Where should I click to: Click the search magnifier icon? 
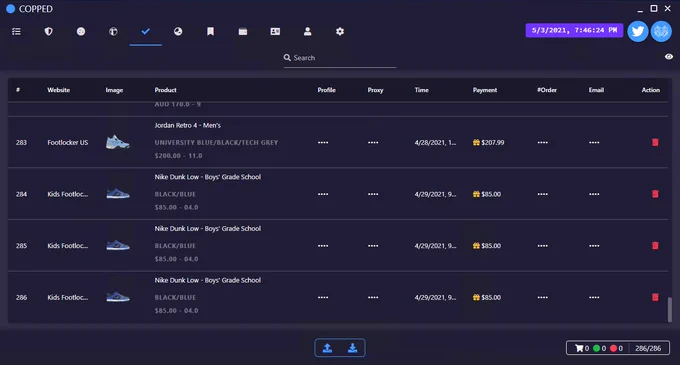[x=287, y=57]
